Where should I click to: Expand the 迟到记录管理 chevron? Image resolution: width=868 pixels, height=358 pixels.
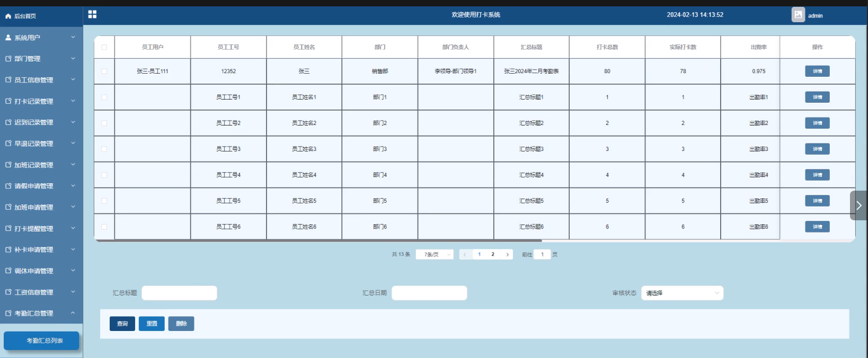point(73,122)
